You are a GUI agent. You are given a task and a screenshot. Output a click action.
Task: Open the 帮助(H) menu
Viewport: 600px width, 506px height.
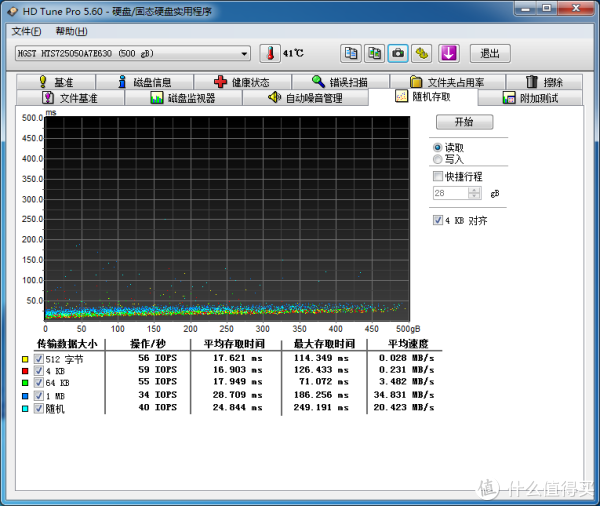tap(72, 31)
